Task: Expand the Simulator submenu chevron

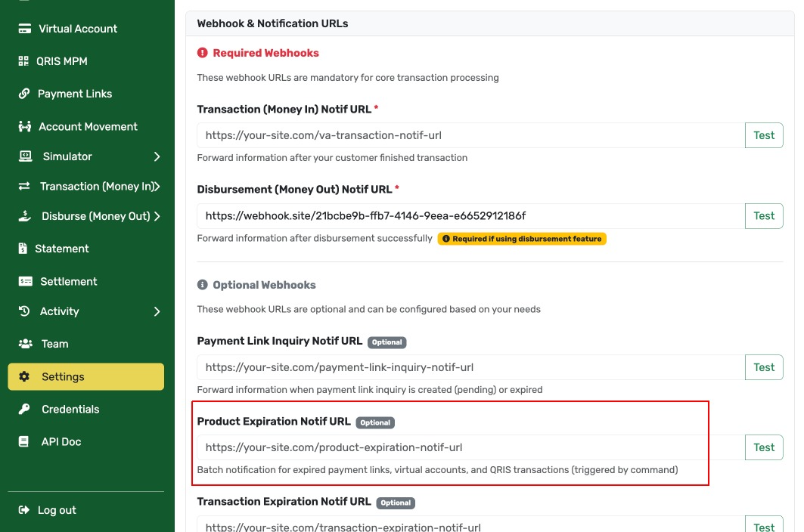Action: click(x=157, y=157)
